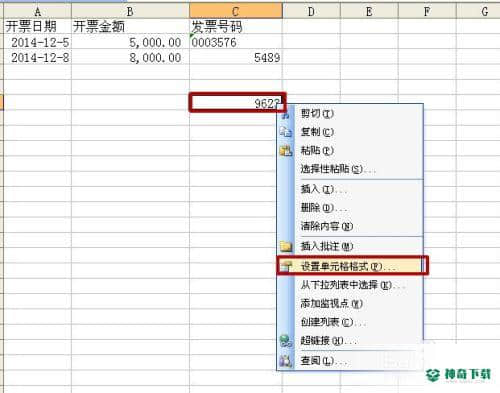This screenshot has height=393, width=500.
Task: Click the Insert Comment folder icon
Action: [x=286, y=246]
